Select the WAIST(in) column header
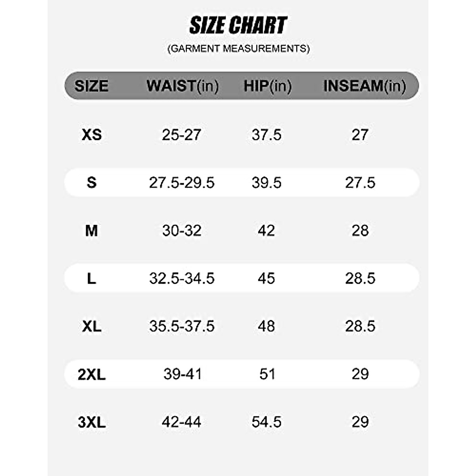The width and height of the screenshot is (476, 476). 182,86
